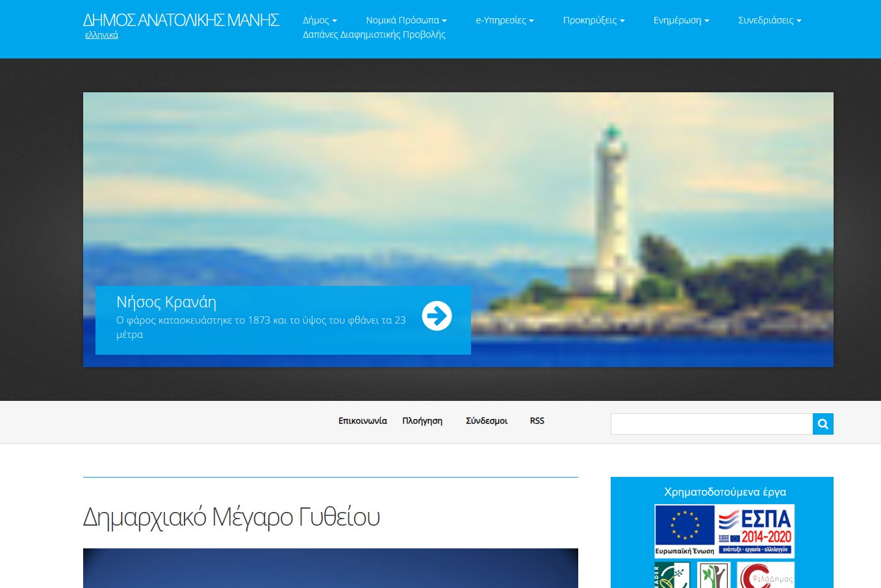
Task: Click inside the search input field
Action: pyautogui.click(x=711, y=424)
